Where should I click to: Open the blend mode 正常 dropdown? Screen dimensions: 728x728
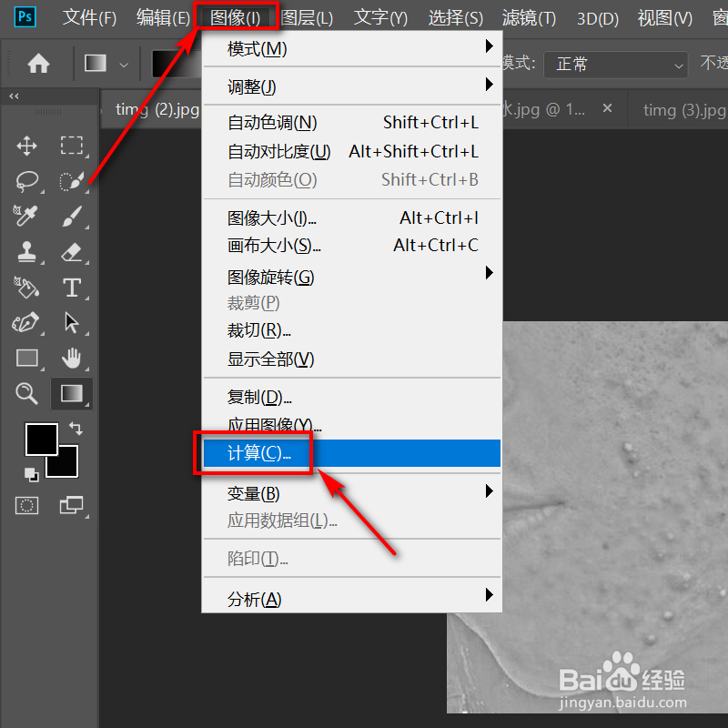pos(616,65)
